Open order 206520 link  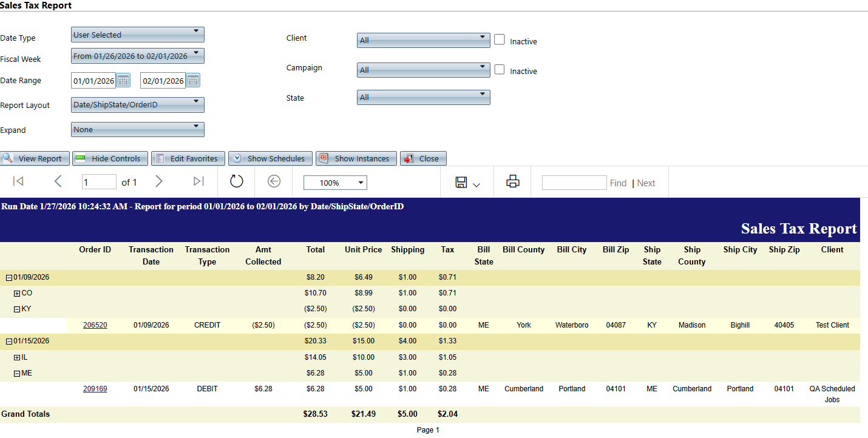click(95, 325)
